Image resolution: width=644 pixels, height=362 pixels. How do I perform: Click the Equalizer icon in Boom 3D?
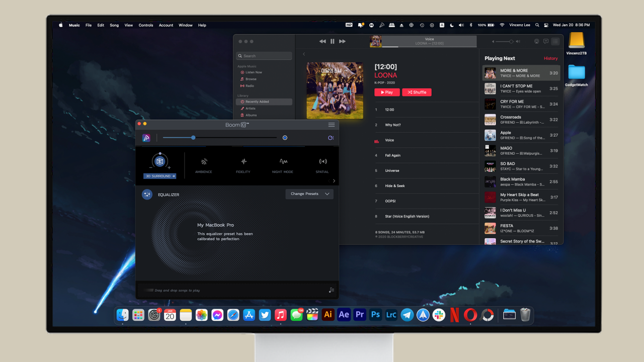147,194
